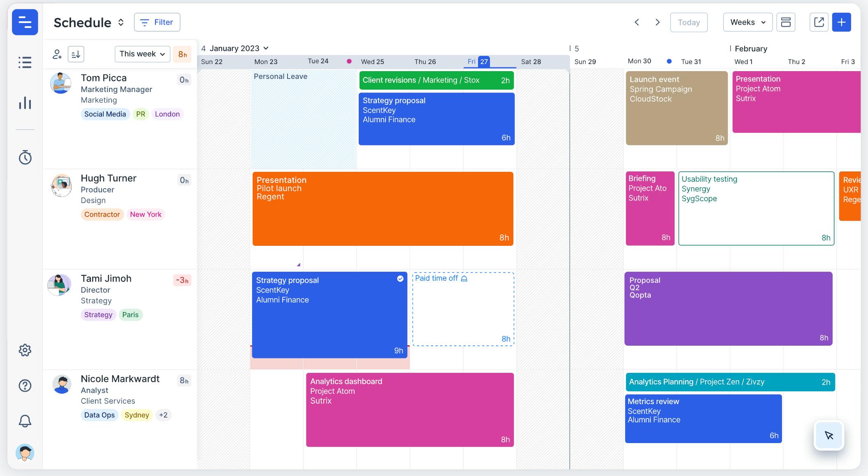Toggle the layout grid view icon top right
868x476 pixels.
(x=786, y=22)
